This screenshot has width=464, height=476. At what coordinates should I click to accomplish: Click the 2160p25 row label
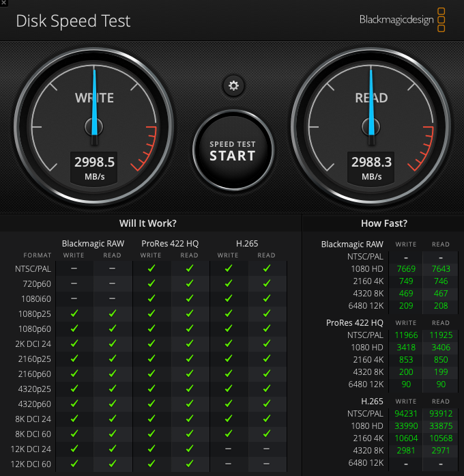pos(35,359)
